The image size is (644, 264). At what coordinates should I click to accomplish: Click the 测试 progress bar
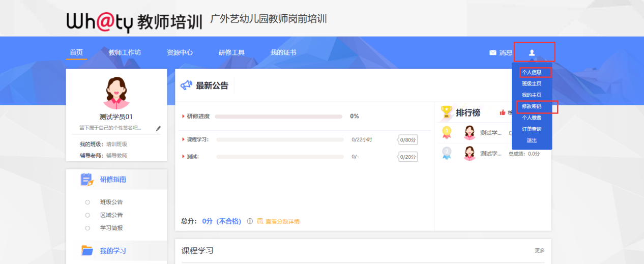pos(280,157)
